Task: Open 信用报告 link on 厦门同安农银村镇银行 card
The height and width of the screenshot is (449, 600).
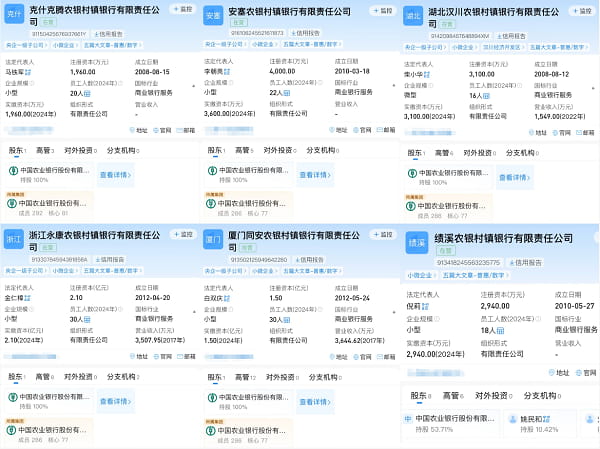Action: click(x=309, y=260)
